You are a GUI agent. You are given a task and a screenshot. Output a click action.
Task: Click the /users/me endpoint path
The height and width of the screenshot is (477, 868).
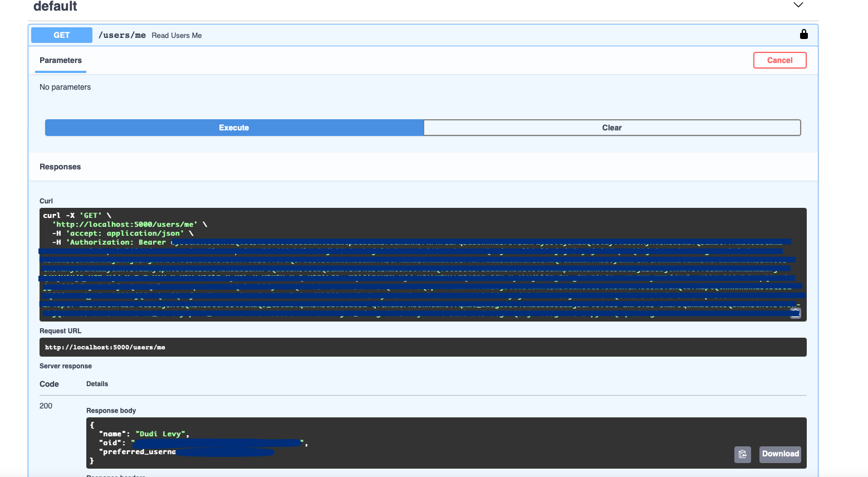point(122,35)
